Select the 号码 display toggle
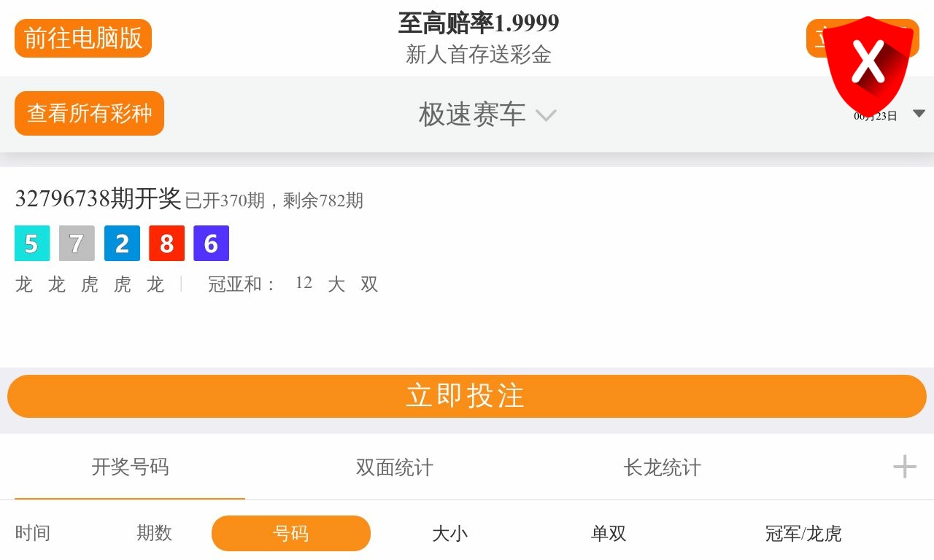The height and width of the screenshot is (560, 934). [291, 534]
